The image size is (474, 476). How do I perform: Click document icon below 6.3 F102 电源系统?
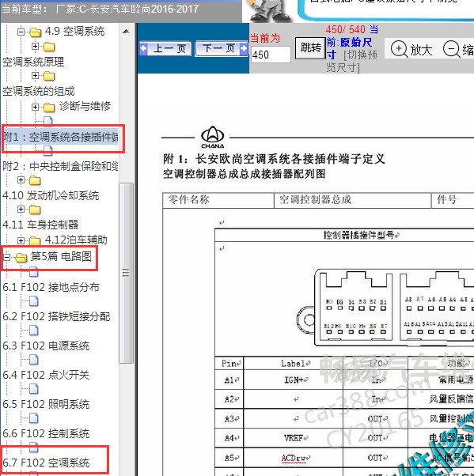(34, 360)
